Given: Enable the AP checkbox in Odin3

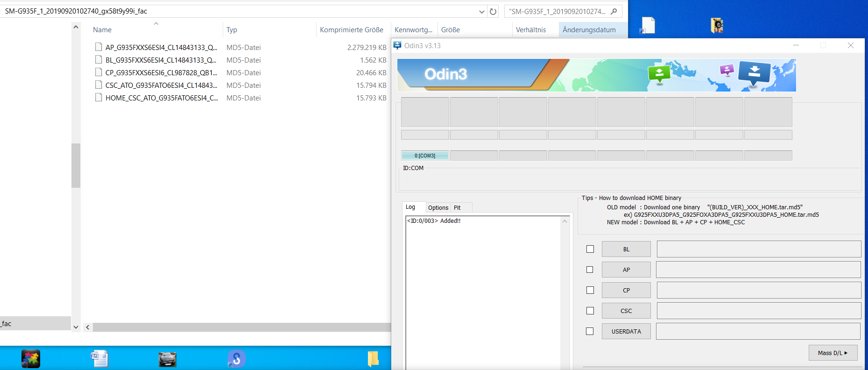Looking at the screenshot, I should point(590,270).
